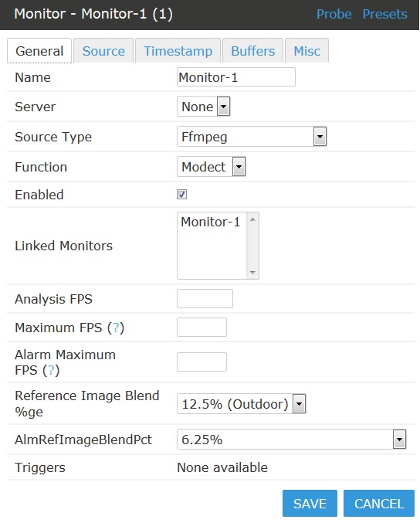Open the Server dropdown arrow
Screen dimensions: 420x523
(x=223, y=107)
